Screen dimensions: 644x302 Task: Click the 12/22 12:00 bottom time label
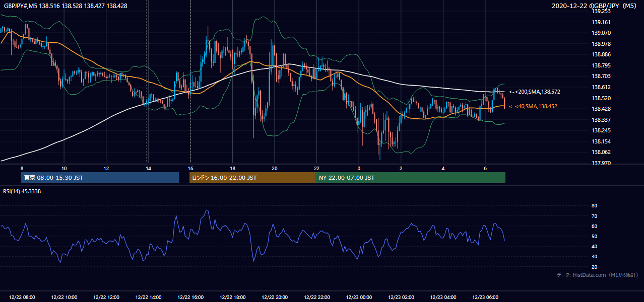(106, 297)
